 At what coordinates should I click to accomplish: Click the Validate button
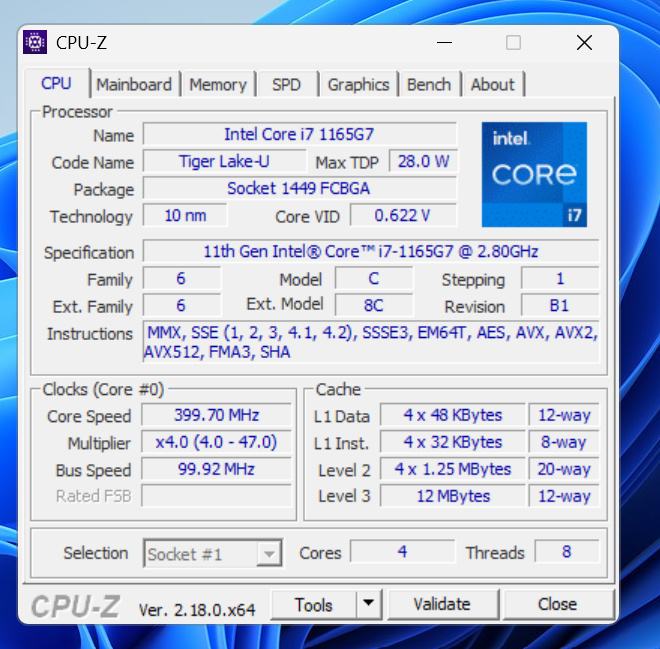pyautogui.click(x=442, y=604)
